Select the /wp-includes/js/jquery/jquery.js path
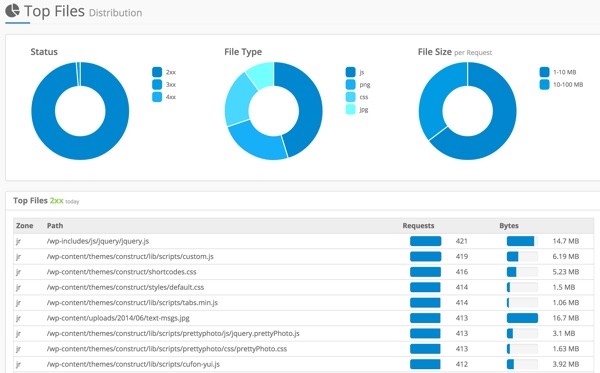 [x=98, y=241]
